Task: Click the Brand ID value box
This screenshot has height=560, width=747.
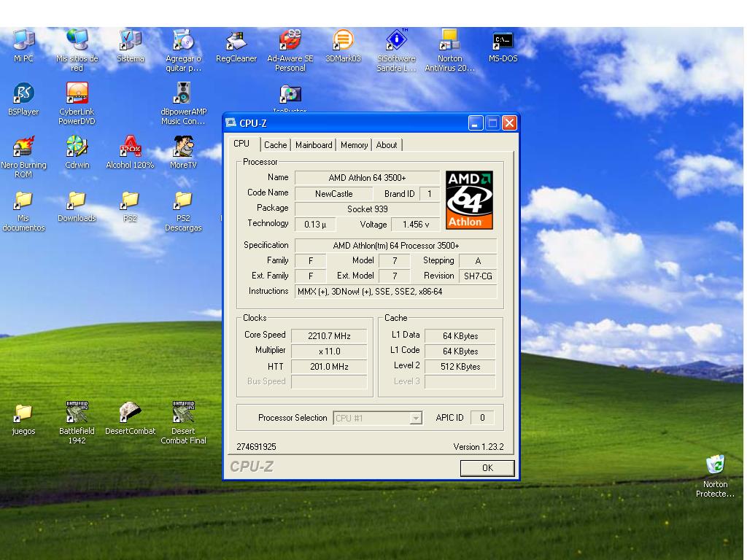Action: pyautogui.click(x=429, y=194)
